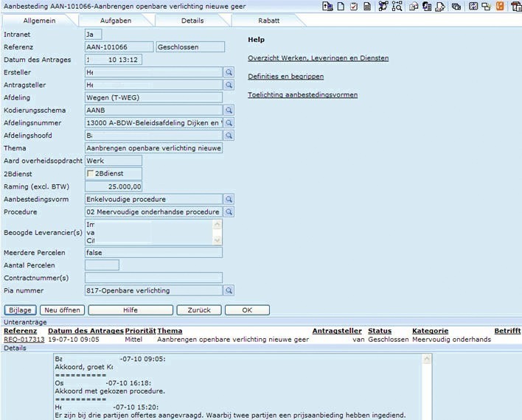
Task: Click the Neu öffnen button
Action: pos(63,310)
